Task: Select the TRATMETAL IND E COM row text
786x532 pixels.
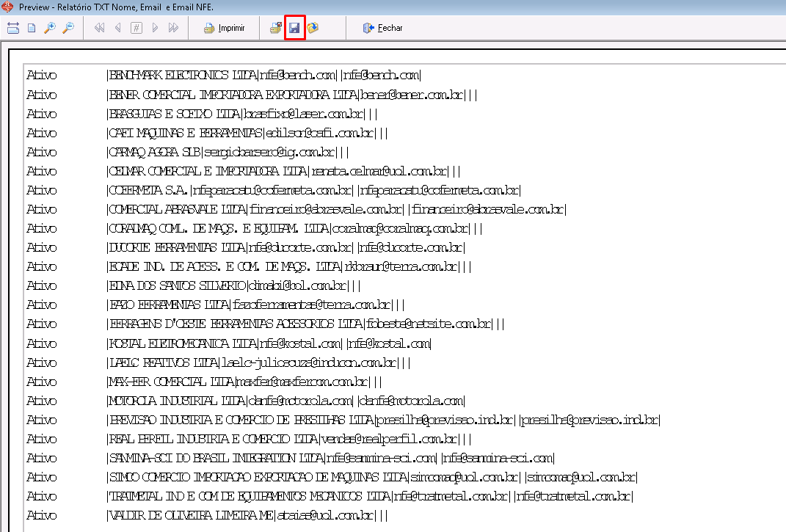Action: 370,496
